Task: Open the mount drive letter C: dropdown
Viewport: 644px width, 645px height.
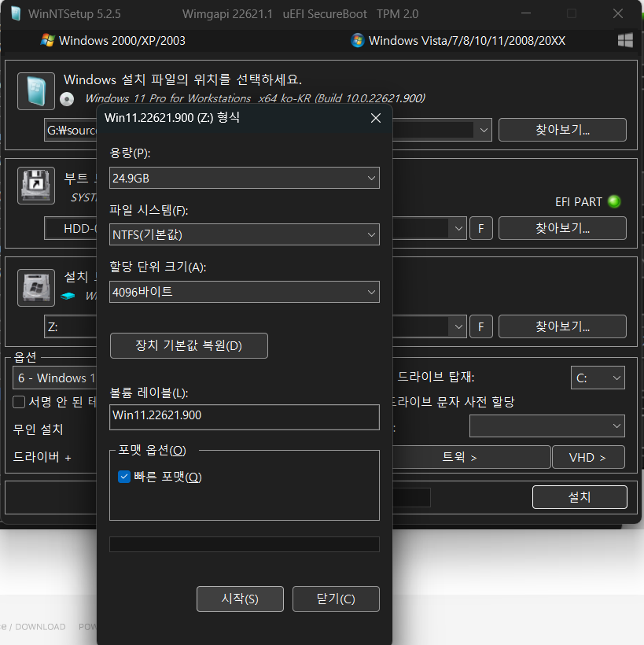Action: [x=598, y=378]
